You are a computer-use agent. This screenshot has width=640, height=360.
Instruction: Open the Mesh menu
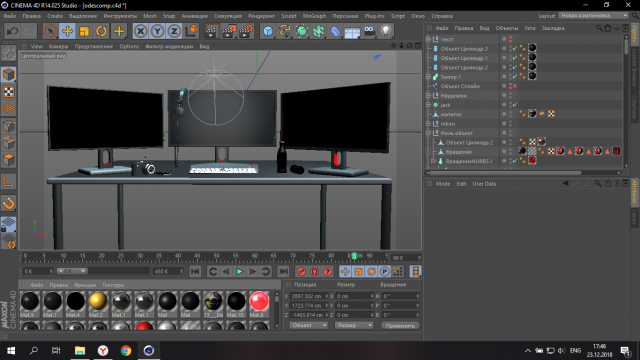coord(149,16)
